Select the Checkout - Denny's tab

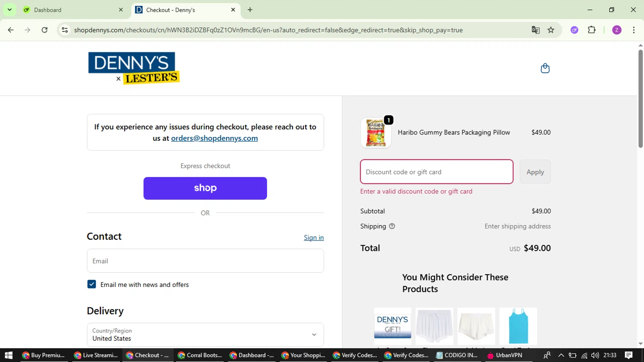click(x=186, y=10)
